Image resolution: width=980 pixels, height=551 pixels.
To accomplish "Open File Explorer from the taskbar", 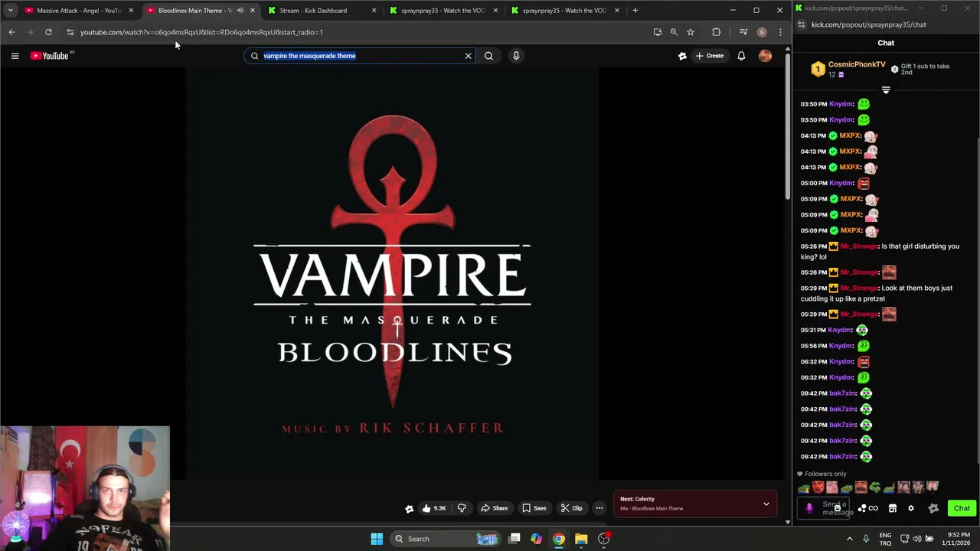I will point(581,539).
